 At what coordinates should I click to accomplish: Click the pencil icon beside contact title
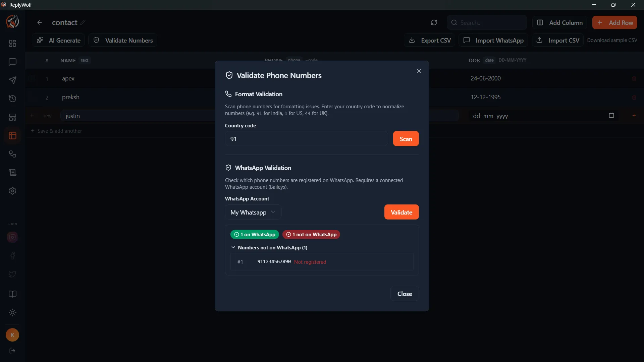click(x=83, y=22)
